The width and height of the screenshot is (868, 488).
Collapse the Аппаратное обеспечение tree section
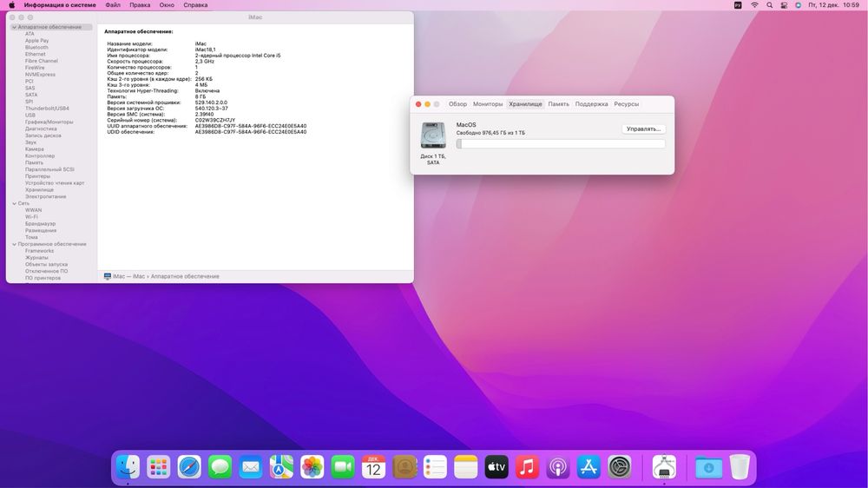tap(14, 27)
